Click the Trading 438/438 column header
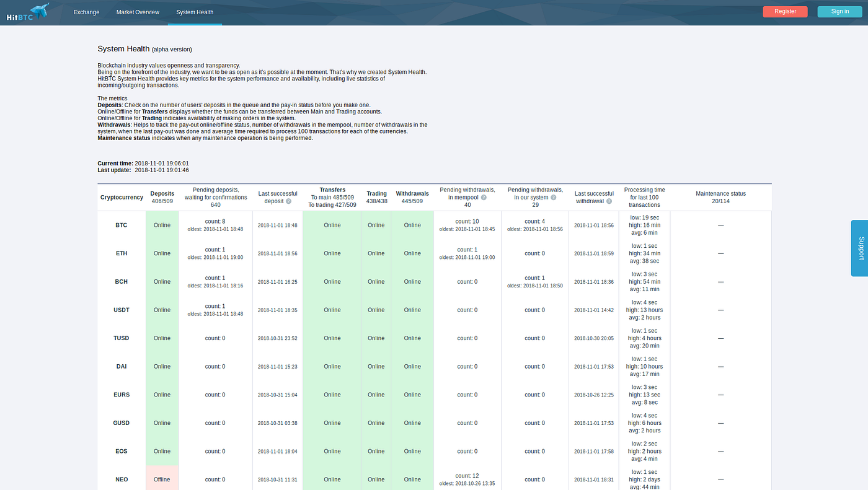Screen dimensions: 868x490 pos(376,198)
